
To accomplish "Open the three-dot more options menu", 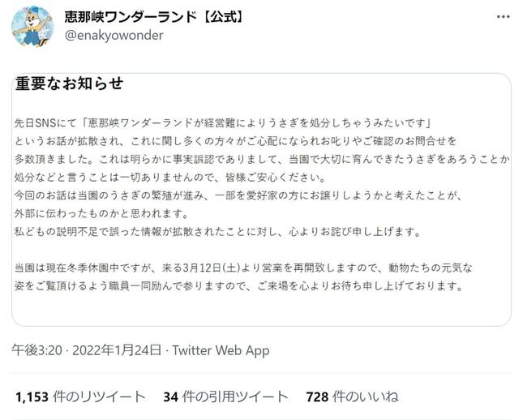I will 504,17.
